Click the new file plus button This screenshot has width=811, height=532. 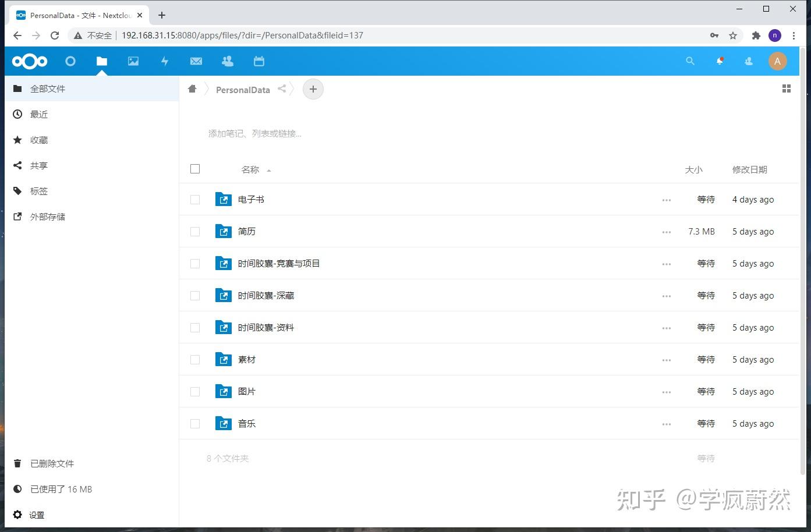(313, 88)
